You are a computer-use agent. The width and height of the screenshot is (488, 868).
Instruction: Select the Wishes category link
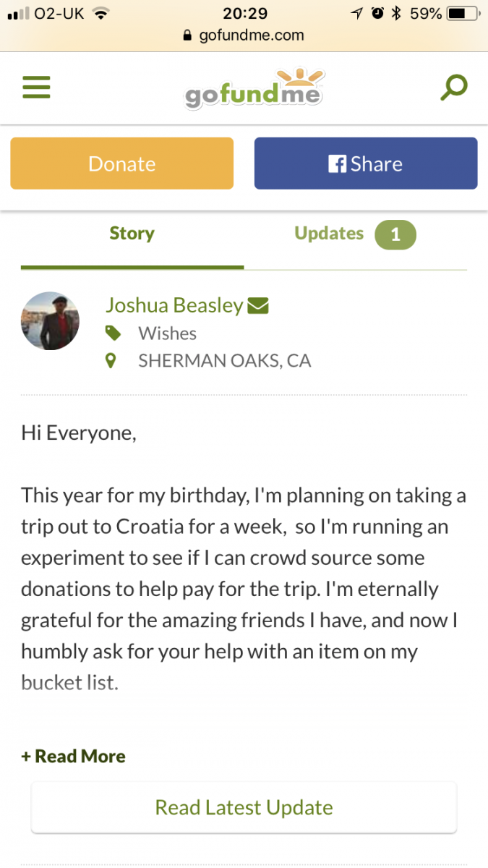168,333
